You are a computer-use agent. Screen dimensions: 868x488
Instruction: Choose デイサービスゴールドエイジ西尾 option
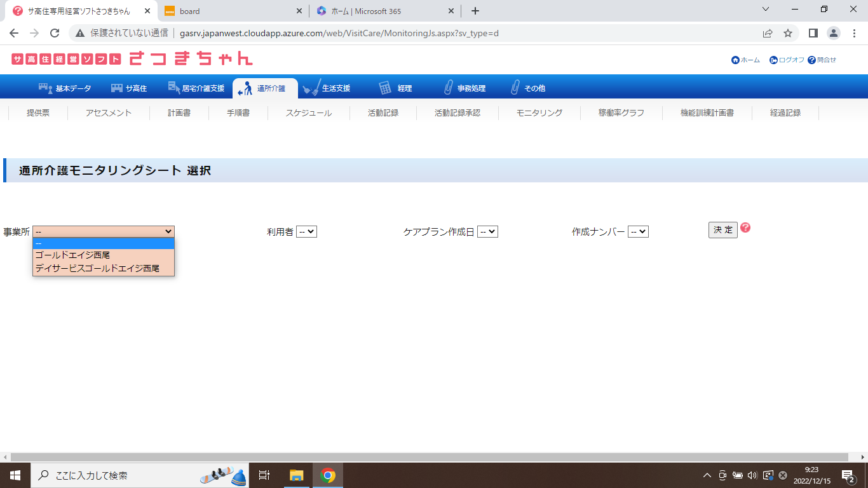tap(97, 269)
